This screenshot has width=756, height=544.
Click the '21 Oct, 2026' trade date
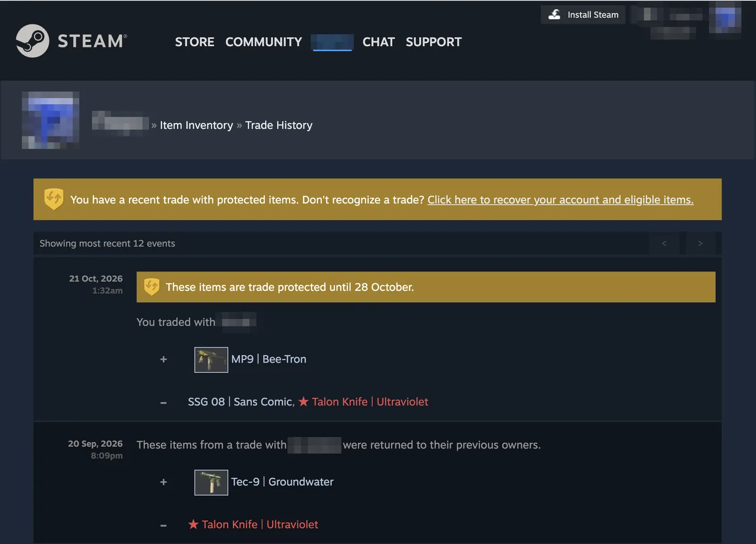[x=96, y=278]
